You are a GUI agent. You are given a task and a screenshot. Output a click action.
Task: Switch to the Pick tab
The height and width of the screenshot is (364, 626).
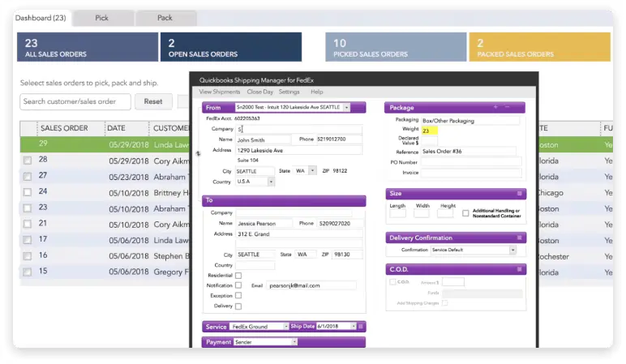click(x=102, y=18)
